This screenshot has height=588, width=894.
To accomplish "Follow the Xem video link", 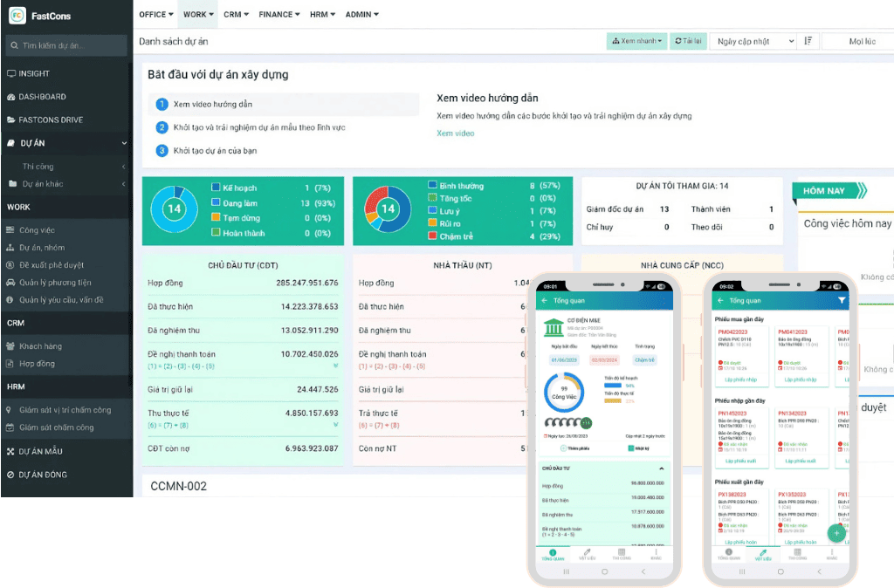I will coord(455,133).
